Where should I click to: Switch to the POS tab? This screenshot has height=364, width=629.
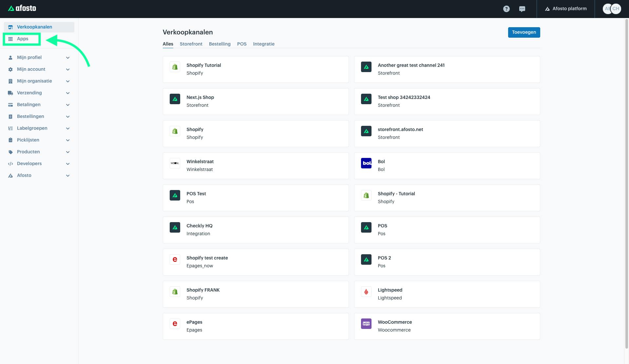242,44
